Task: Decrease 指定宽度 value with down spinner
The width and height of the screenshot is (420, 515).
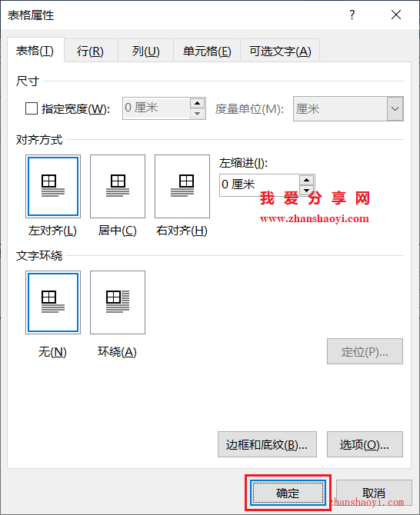Action: pyautogui.click(x=197, y=114)
